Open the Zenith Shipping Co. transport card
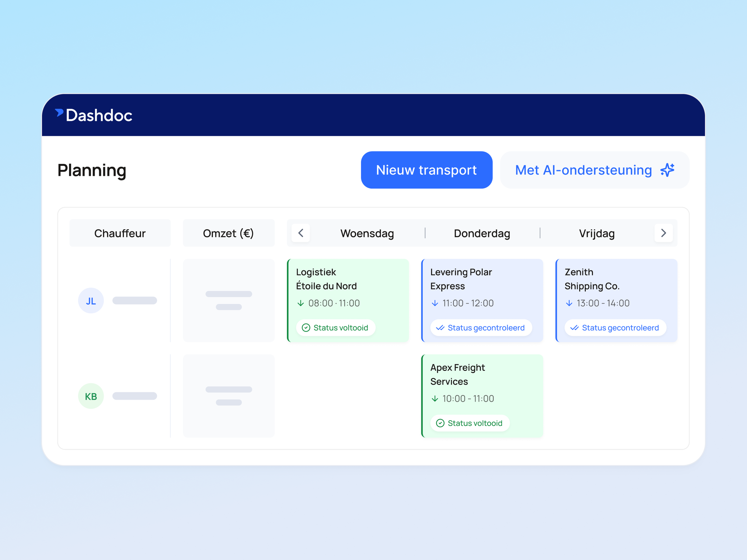The width and height of the screenshot is (747, 560). (x=616, y=300)
